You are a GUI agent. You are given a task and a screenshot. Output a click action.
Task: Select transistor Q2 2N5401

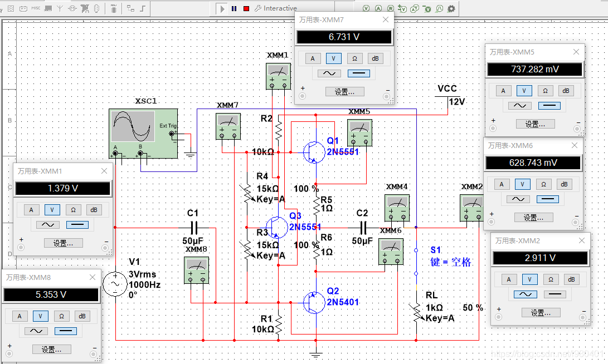pyautogui.click(x=314, y=302)
